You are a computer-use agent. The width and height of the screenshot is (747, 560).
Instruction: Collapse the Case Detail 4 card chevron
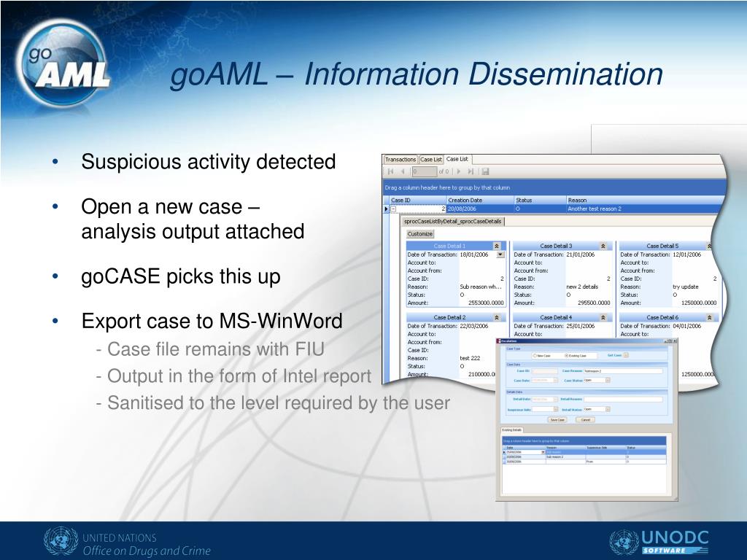pyautogui.click(x=603, y=318)
